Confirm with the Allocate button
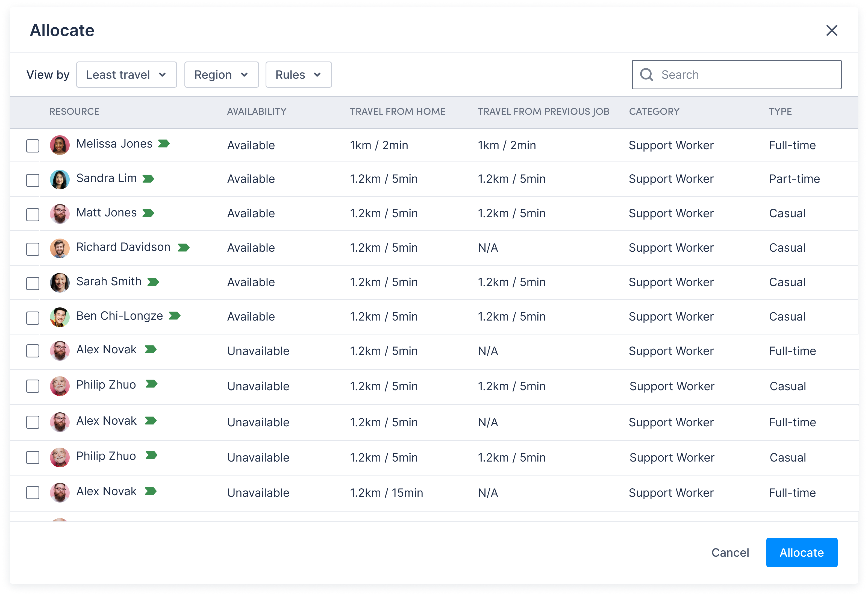 [x=802, y=553]
